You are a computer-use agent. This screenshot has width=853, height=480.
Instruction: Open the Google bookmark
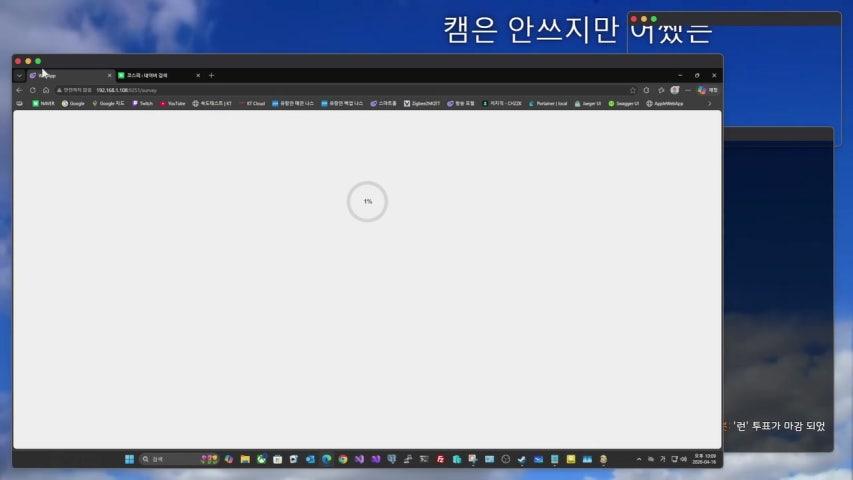[x=73, y=103]
